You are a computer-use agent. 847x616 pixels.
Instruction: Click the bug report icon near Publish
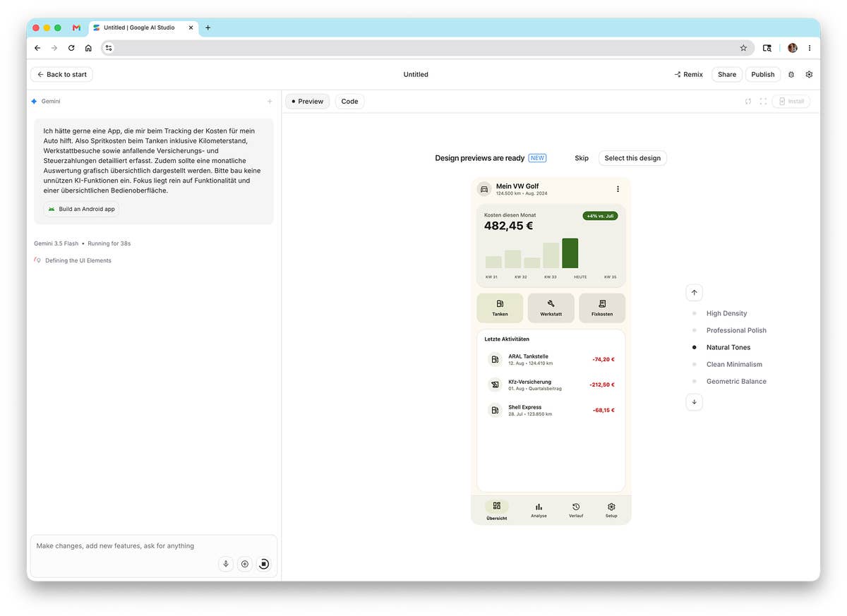(x=791, y=74)
